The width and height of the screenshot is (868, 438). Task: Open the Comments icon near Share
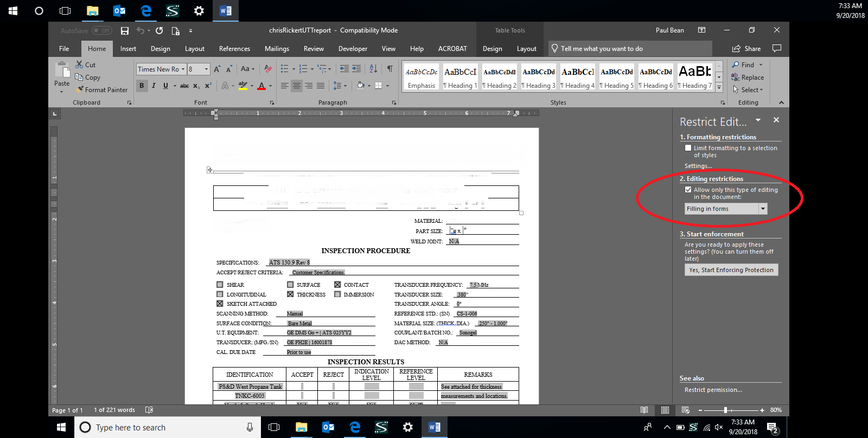[777, 48]
